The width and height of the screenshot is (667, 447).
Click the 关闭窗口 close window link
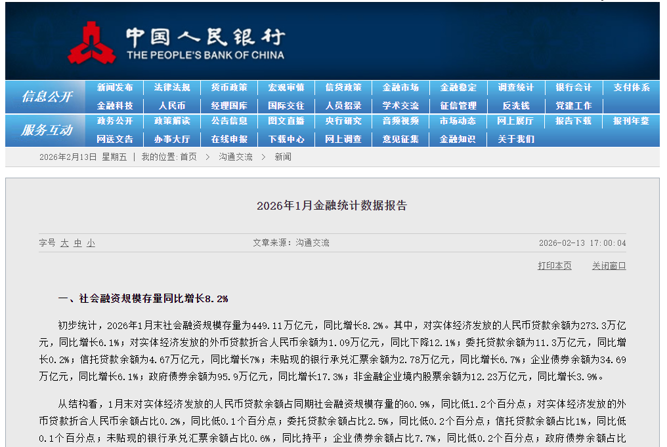click(x=608, y=265)
